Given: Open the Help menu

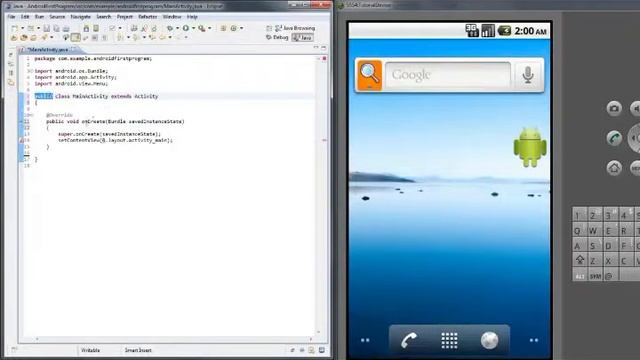Looking at the screenshot, I should pos(192,17).
